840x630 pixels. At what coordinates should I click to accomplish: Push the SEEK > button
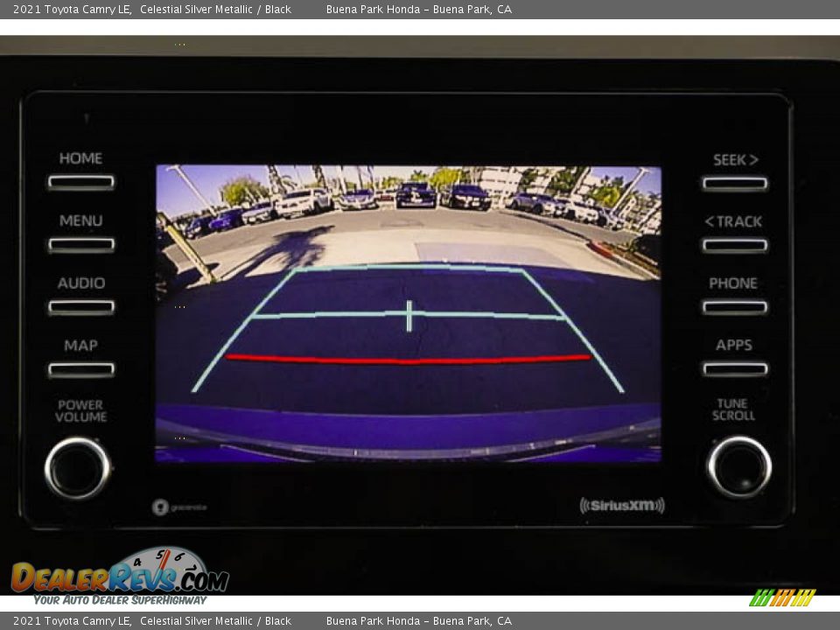pyautogui.click(x=735, y=184)
